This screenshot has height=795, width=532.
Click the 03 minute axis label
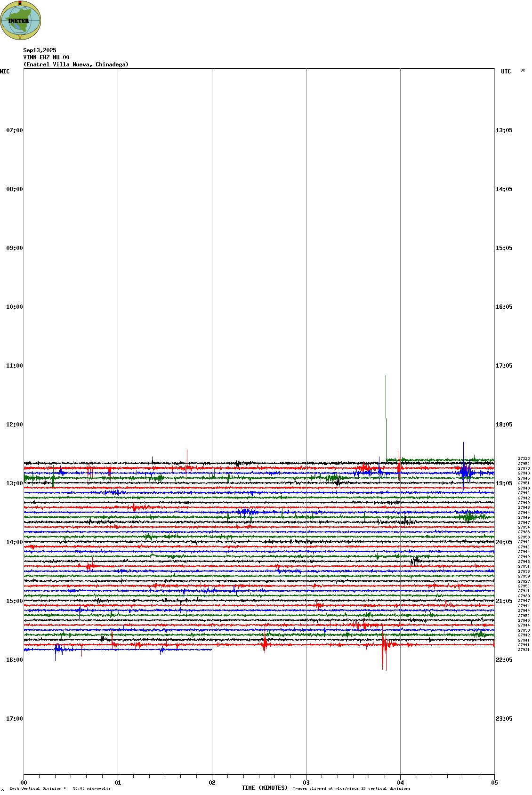point(306,783)
